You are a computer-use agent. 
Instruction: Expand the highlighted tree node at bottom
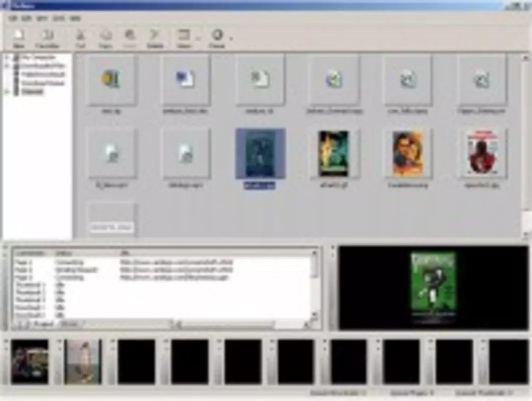7,92
